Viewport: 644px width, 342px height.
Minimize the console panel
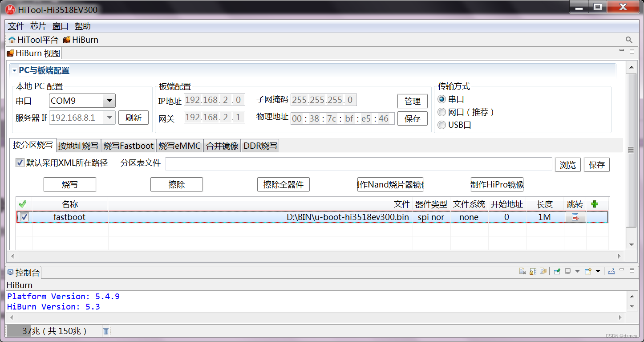tap(622, 271)
